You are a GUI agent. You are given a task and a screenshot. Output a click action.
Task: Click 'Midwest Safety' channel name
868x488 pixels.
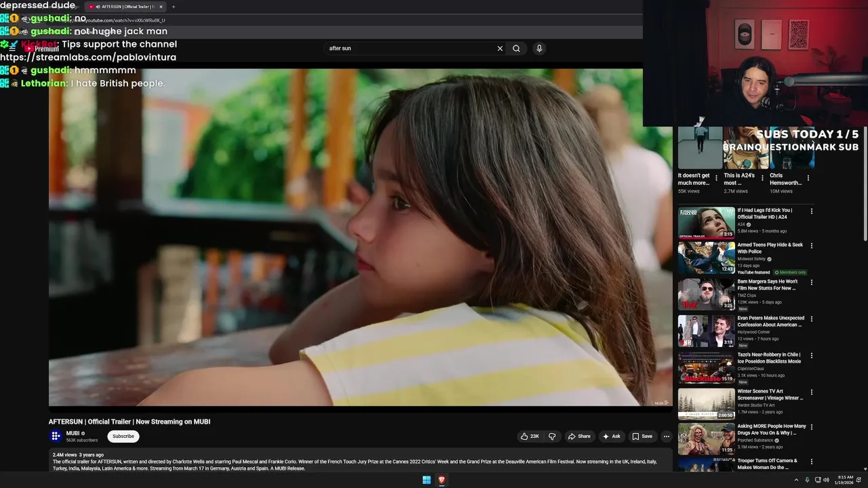pos(751,259)
